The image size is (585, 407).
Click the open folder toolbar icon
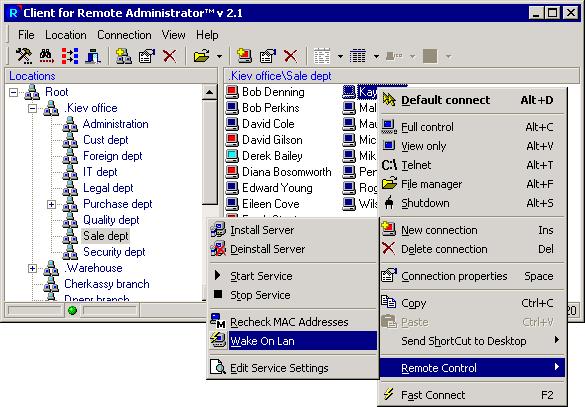tap(201, 56)
